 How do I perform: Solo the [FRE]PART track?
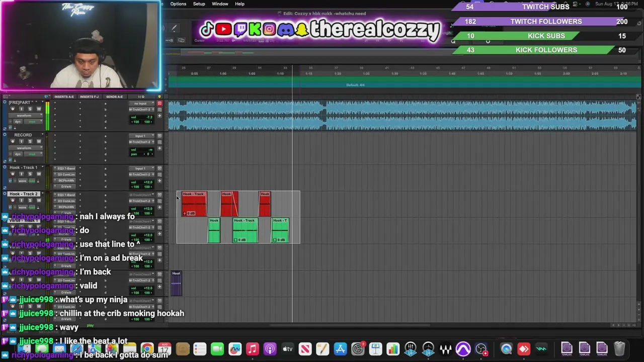[x=30, y=109]
